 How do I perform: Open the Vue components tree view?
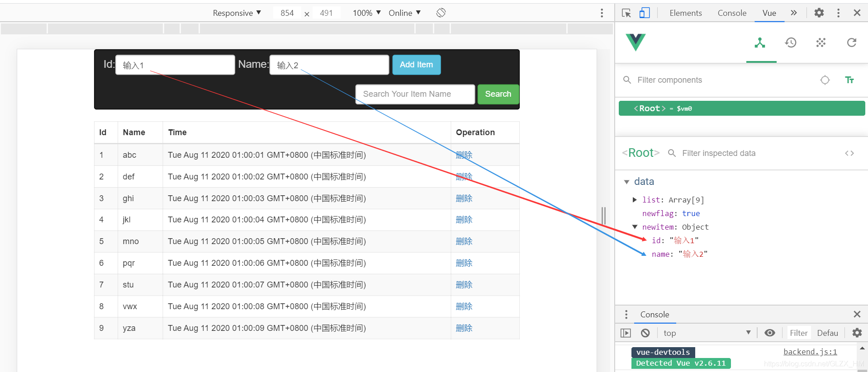pos(760,43)
